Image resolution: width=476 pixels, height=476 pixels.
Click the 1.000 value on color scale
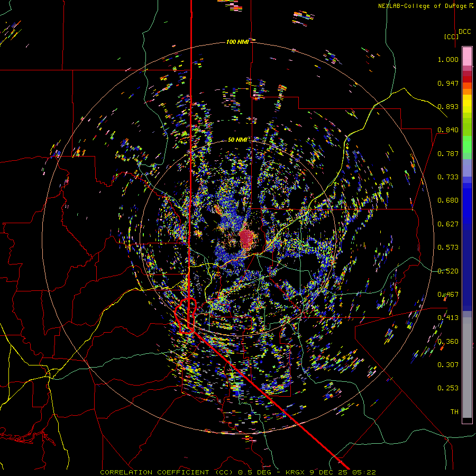[x=448, y=59]
